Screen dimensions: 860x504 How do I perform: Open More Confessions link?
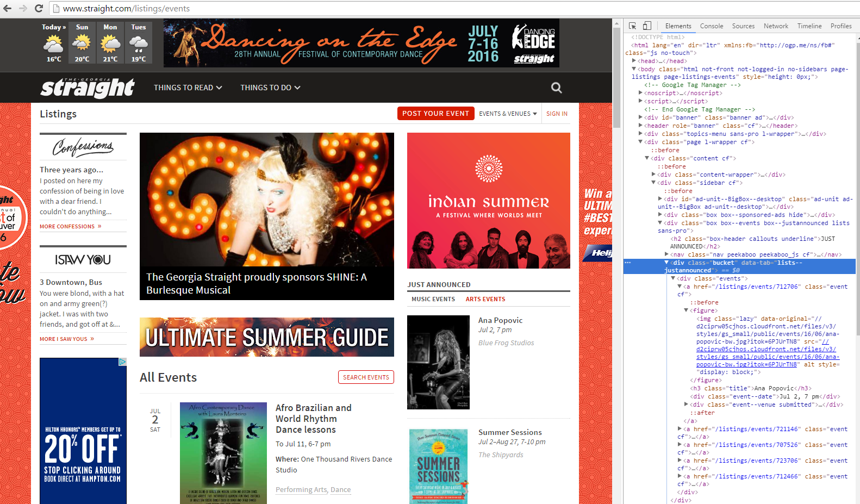point(70,226)
